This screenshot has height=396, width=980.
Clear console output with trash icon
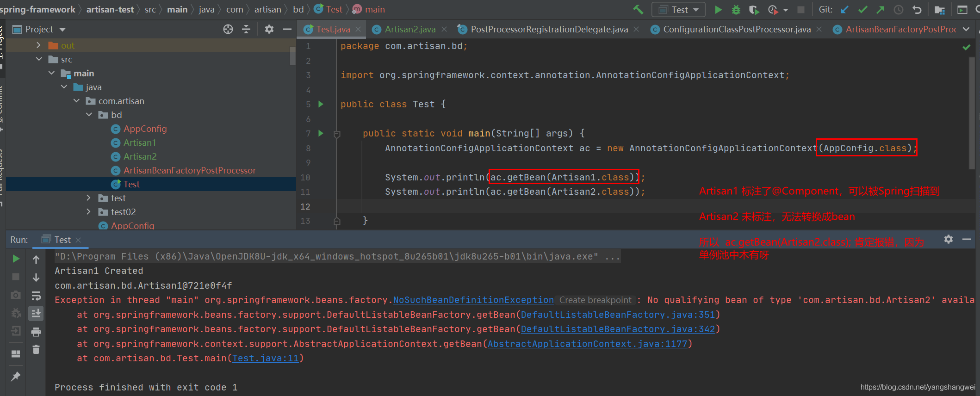(36, 349)
